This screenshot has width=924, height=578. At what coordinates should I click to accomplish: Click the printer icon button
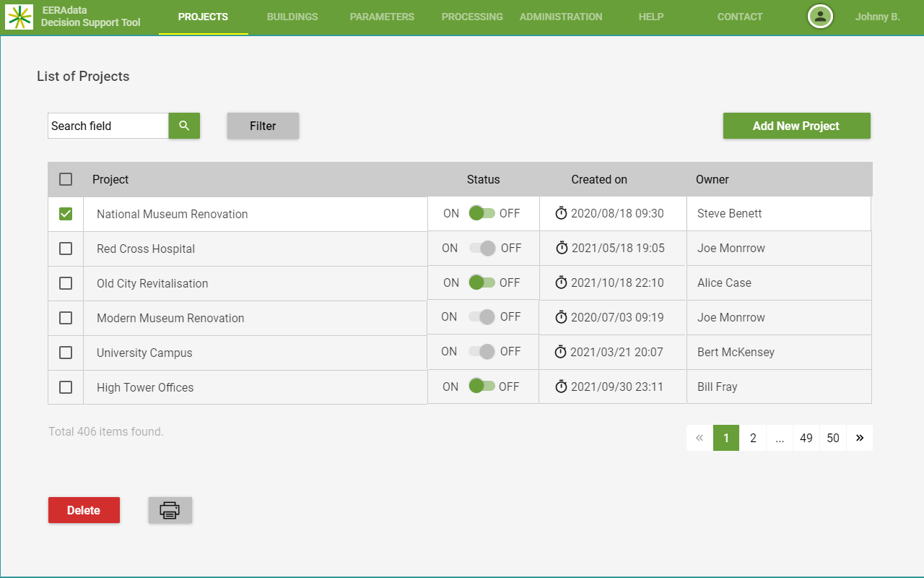[170, 510]
